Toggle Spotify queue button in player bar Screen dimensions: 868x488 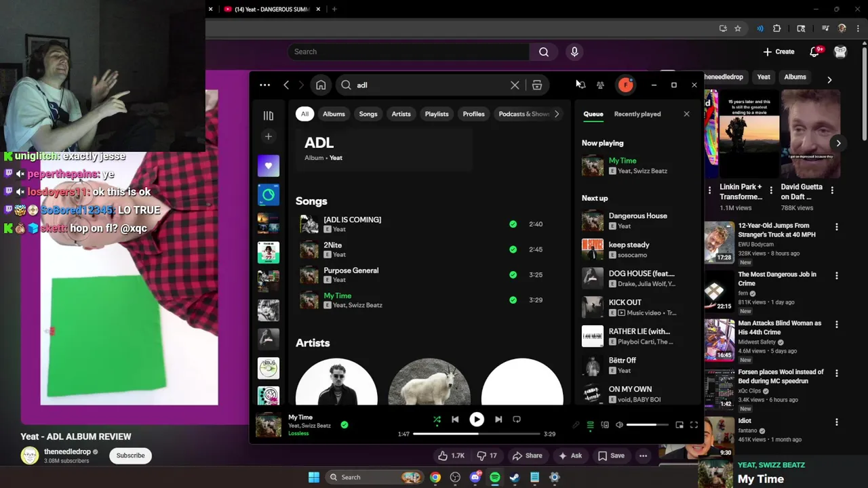(x=590, y=425)
